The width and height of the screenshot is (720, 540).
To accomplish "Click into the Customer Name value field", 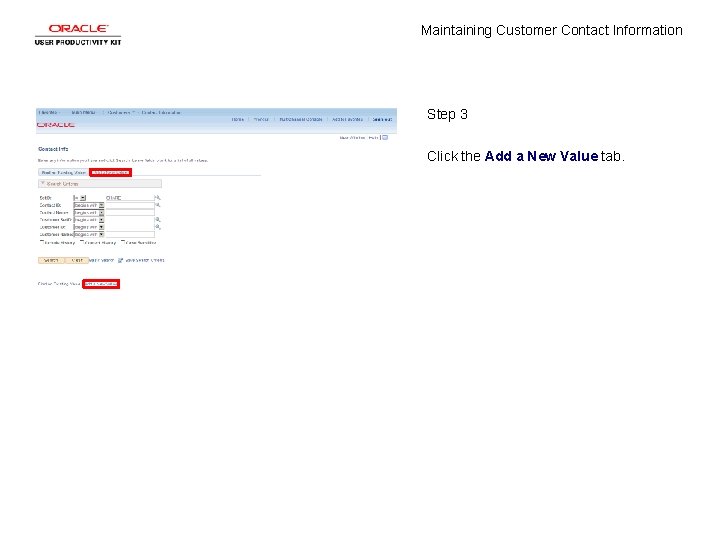I will pyautogui.click(x=130, y=235).
